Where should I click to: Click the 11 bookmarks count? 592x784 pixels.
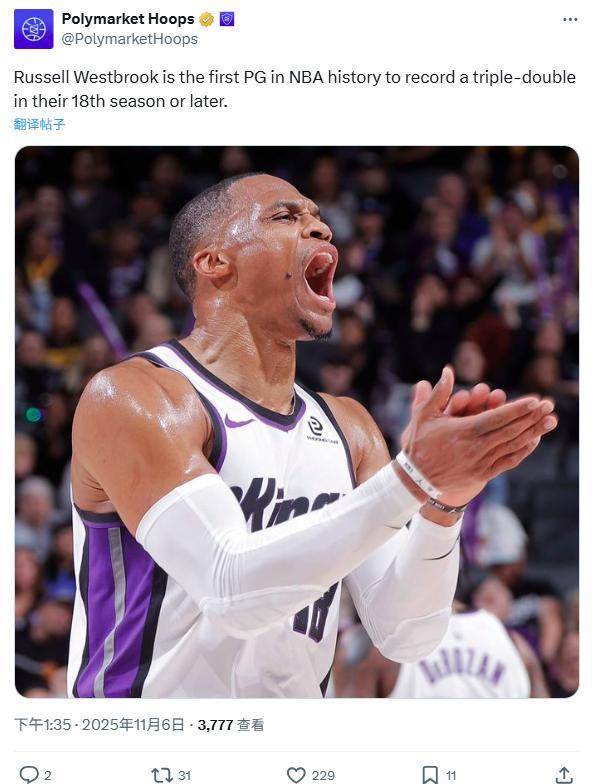pos(451,776)
